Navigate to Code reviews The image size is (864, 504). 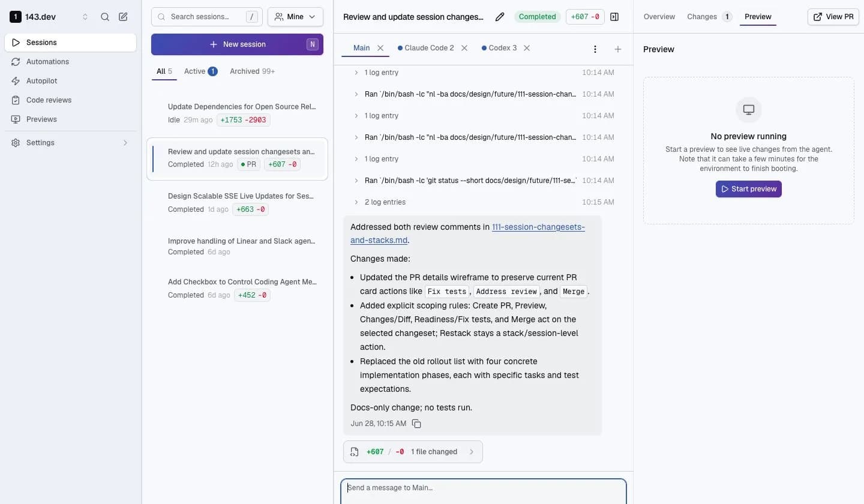pos(70,100)
